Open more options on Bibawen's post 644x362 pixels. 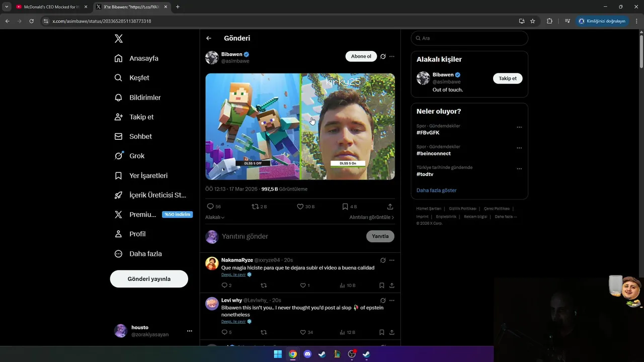[392, 56]
